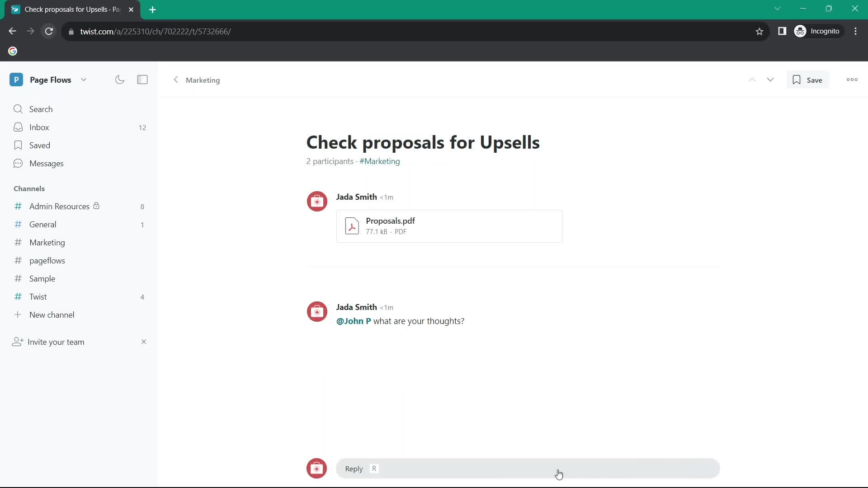Click the sidebar layout toggle icon
The width and height of the screenshot is (868, 488).
[x=142, y=80]
